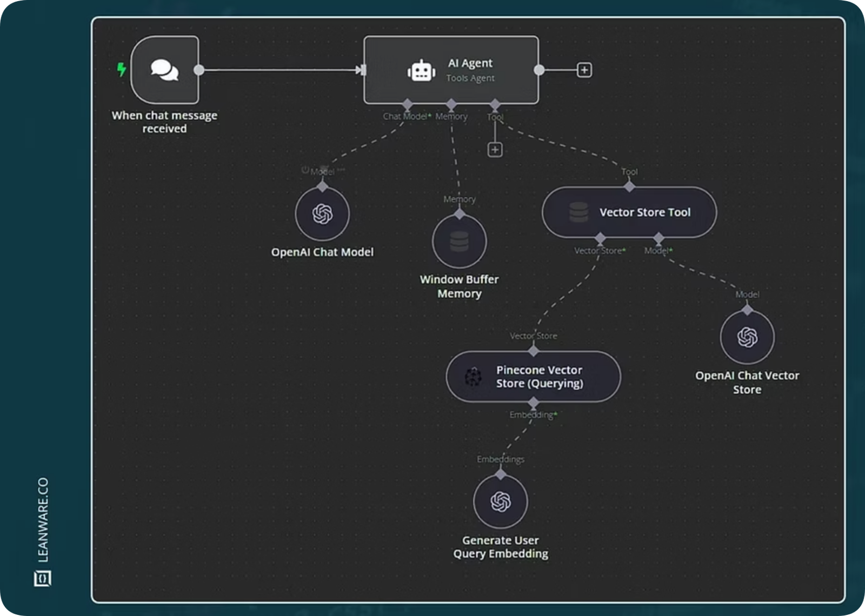The image size is (865, 616).
Task: Click the Leanware.co logo
Action: coord(43,579)
